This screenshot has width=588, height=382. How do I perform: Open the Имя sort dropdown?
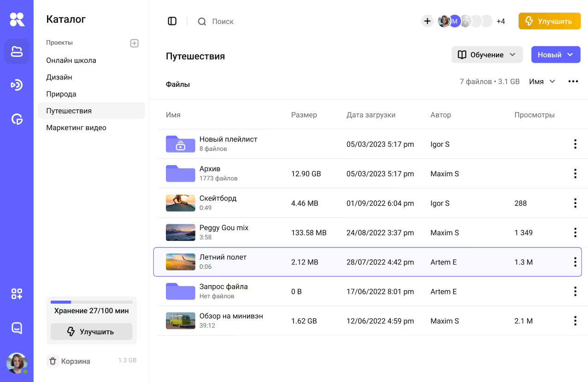pos(542,82)
